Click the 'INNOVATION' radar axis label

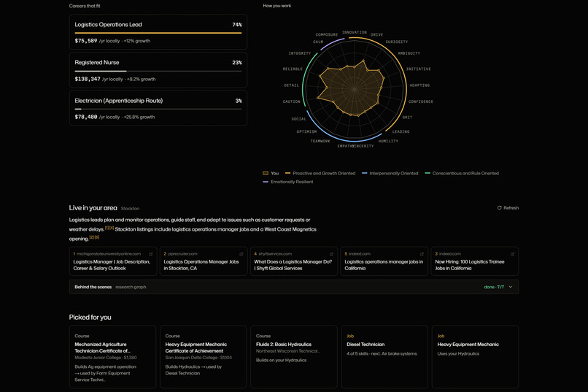click(355, 32)
